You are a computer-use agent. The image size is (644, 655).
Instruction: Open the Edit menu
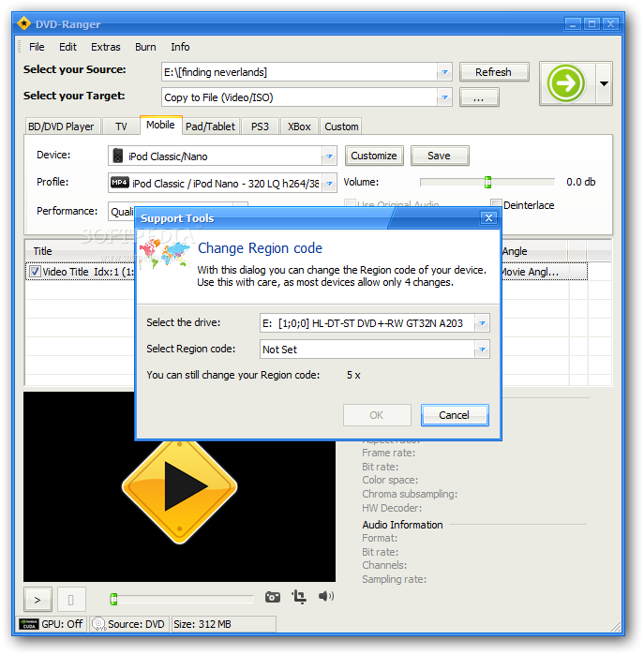coord(67,47)
